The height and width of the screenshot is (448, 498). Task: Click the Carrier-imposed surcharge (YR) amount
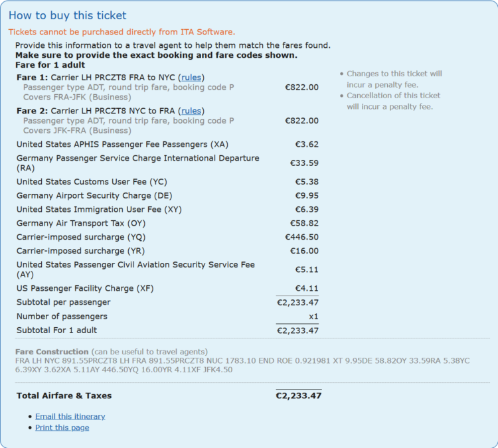[x=304, y=251]
